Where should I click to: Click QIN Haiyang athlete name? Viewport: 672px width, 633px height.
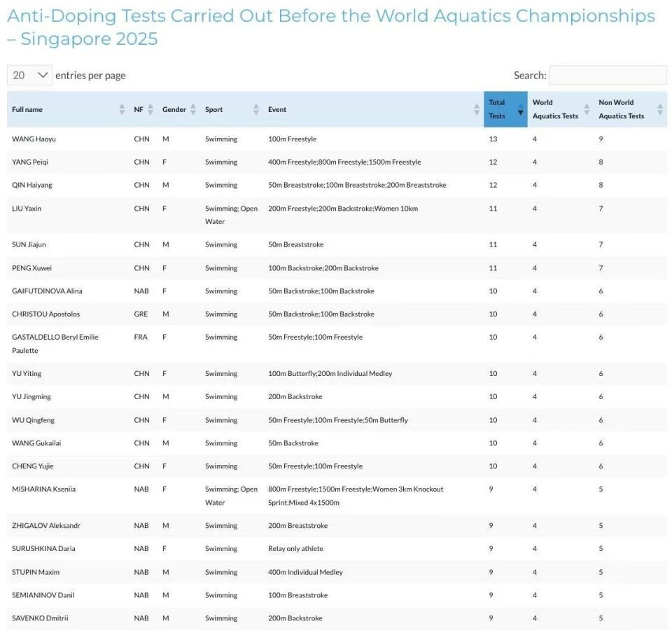point(32,185)
